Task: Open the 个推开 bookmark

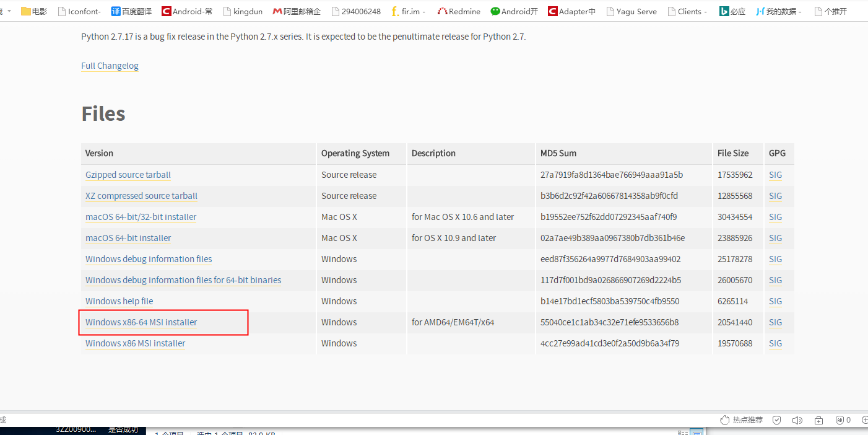Action: tap(831, 11)
